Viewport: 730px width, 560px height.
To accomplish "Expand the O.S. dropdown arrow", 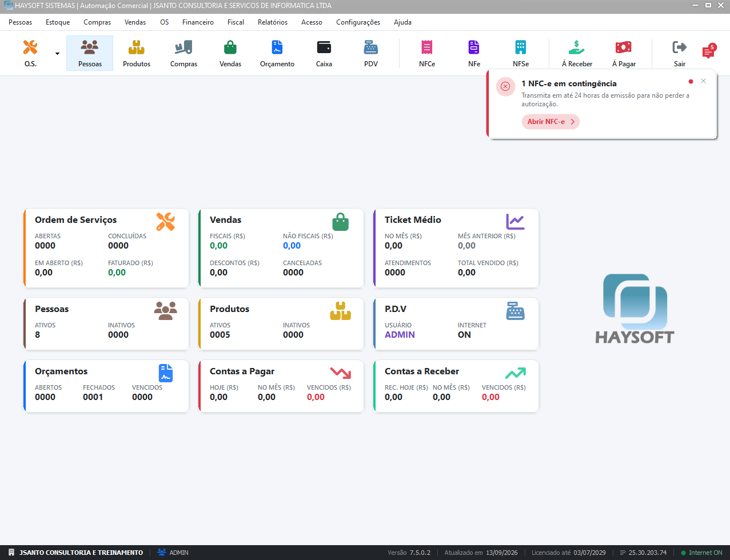I will click(x=57, y=54).
